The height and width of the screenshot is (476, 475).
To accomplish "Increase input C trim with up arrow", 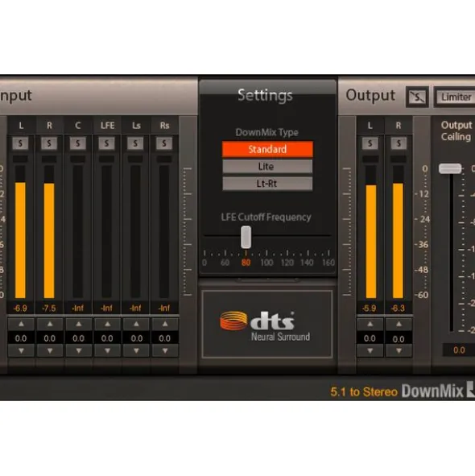I will tap(79, 325).
